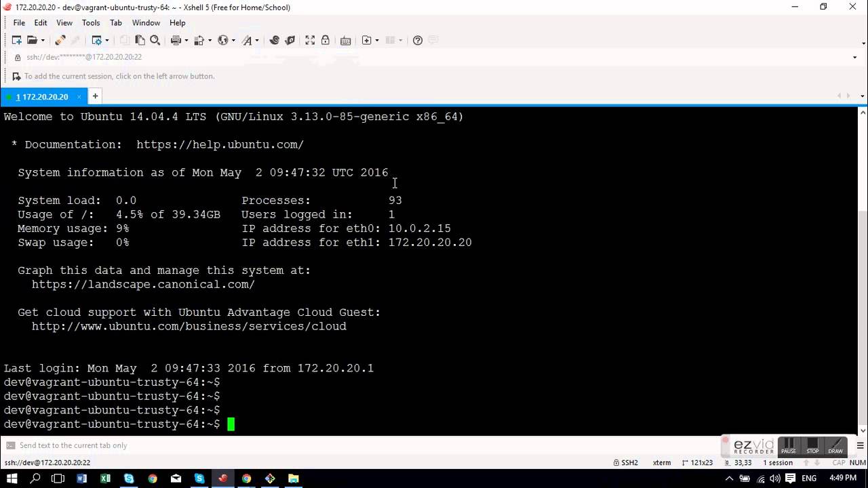Show hidden tray icons chevron
Image resolution: width=868 pixels, height=488 pixels.
729,479
